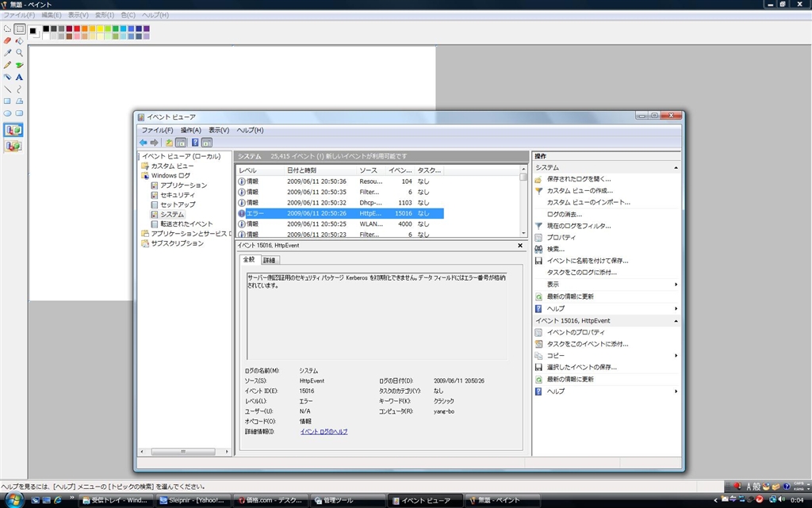The width and height of the screenshot is (812, 508).
Task: Select the Eraser tool in Paint
Action: point(7,40)
